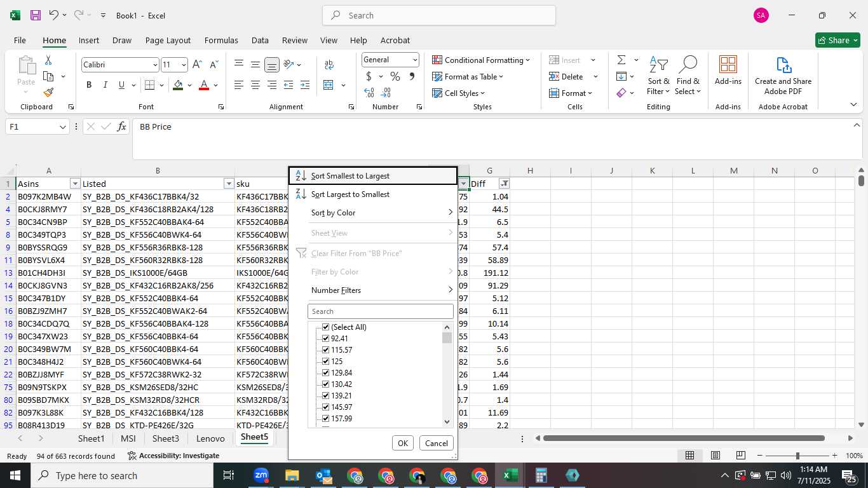Viewport: 868px width, 488px height.
Task: Open the Number Filters submenu
Action: tap(373, 290)
